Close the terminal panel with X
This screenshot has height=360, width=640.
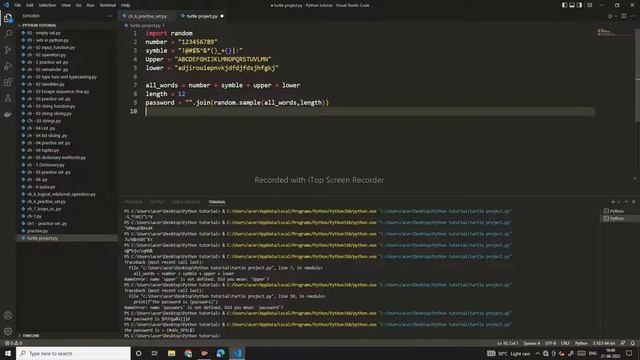coord(634,202)
